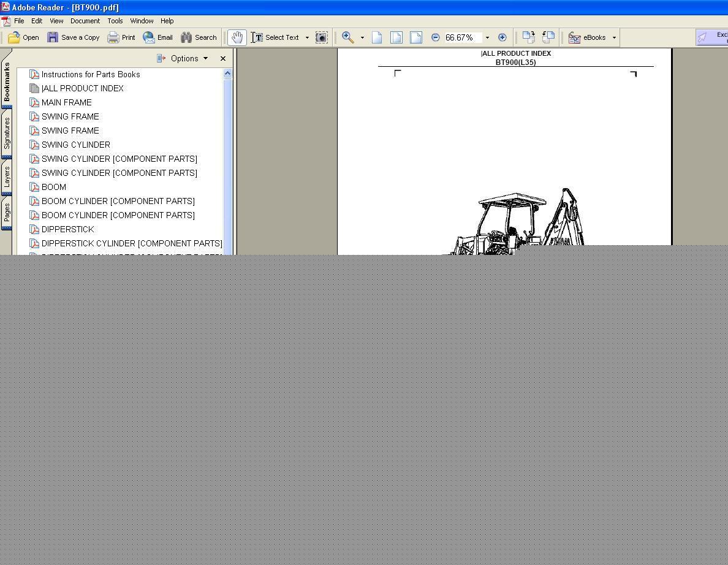
Task: Click the bookmarks scrollbar up arrow
Action: [227, 74]
